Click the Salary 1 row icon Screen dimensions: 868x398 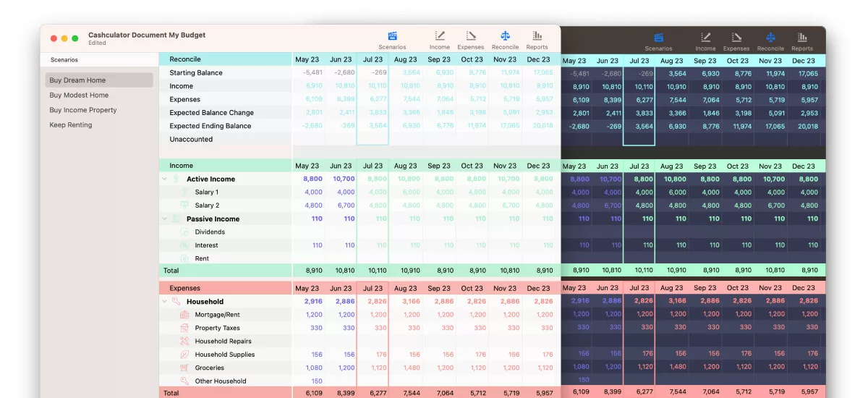(184, 192)
